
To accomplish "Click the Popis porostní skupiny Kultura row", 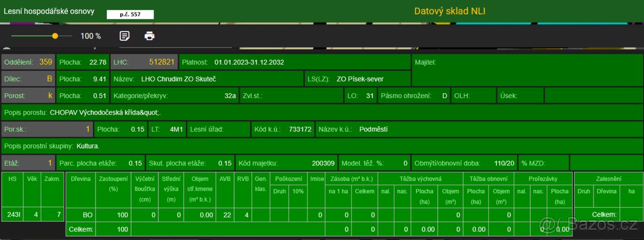I will (x=321, y=146).
